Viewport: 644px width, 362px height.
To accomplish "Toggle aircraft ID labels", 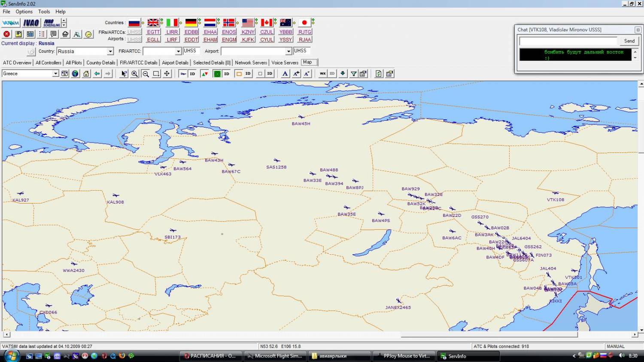I will (x=193, y=74).
